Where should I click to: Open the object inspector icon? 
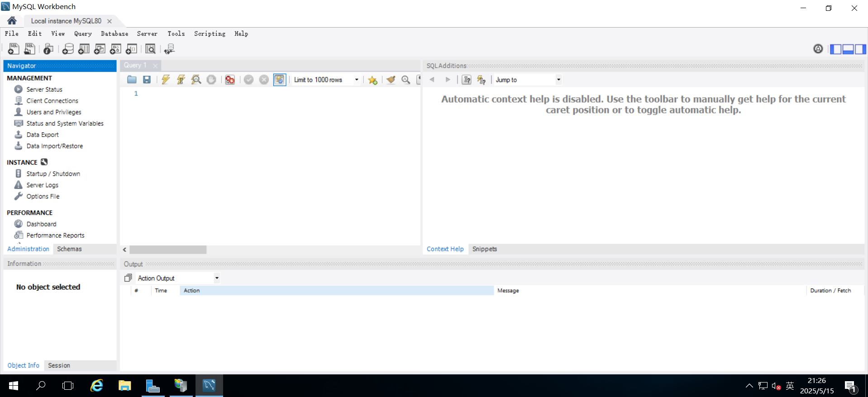point(48,49)
